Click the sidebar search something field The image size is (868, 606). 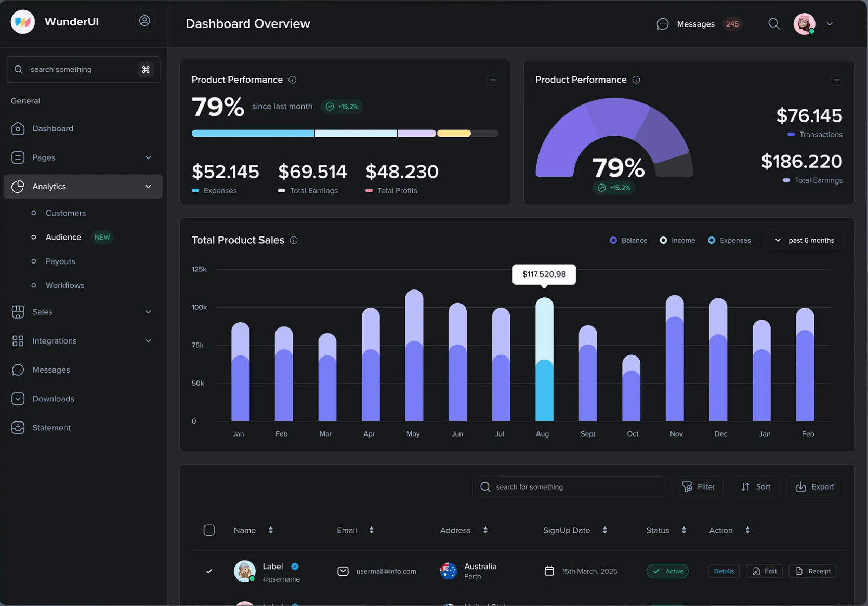click(83, 69)
